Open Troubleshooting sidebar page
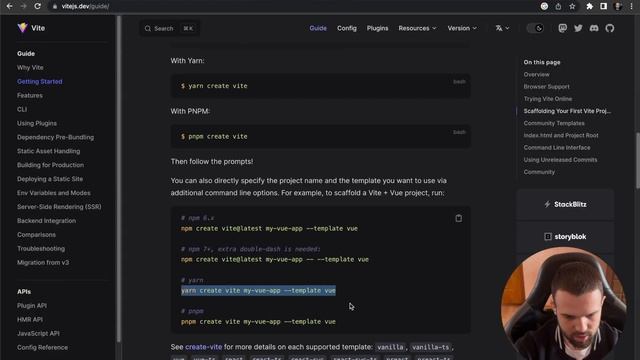Image resolution: width=640 pixels, height=360 pixels. point(41,248)
